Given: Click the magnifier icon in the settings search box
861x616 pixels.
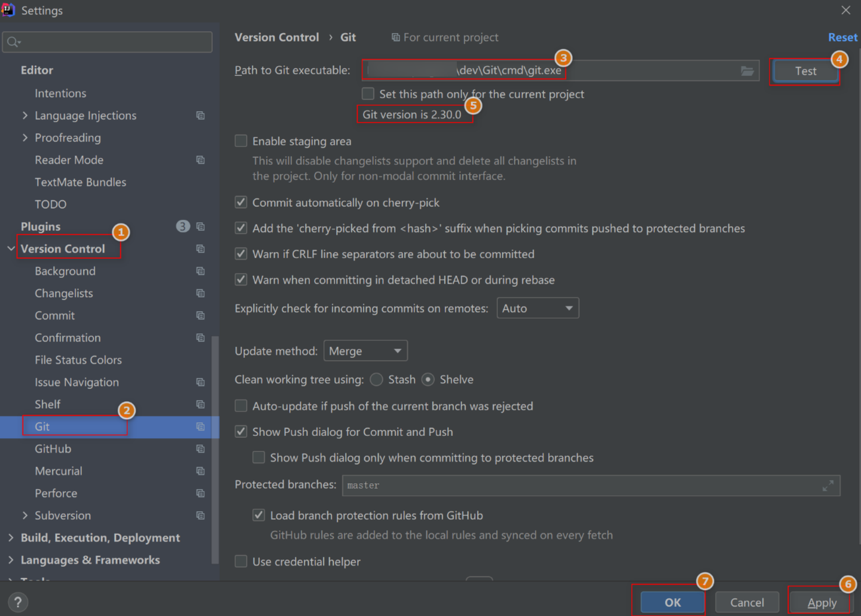Looking at the screenshot, I should point(13,42).
